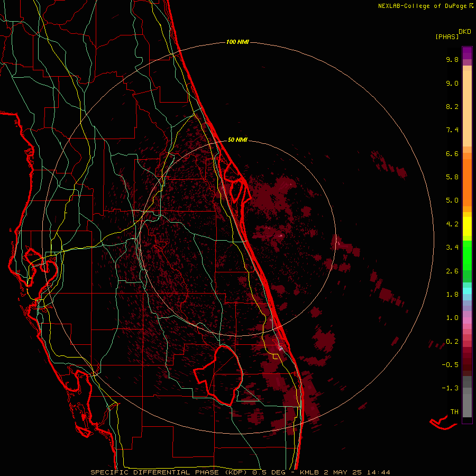Pick the bright green color bar segment

click(467, 255)
